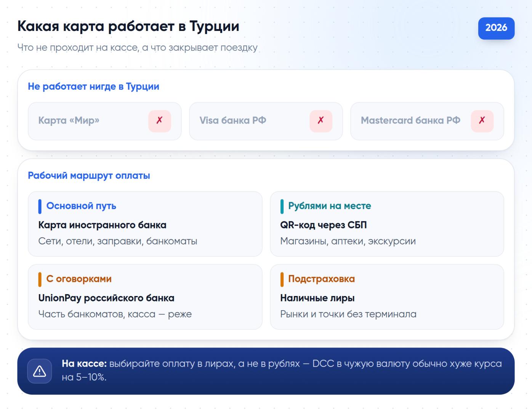Click the 2026 badge
The width and height of the screenshot is (532, 412).
click(x=496, y=28)
